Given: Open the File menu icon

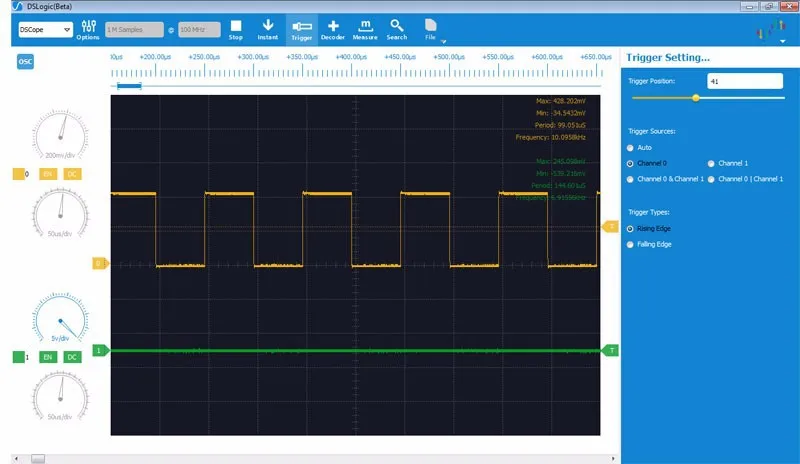Looking at the screenshot, I should 431,30.
